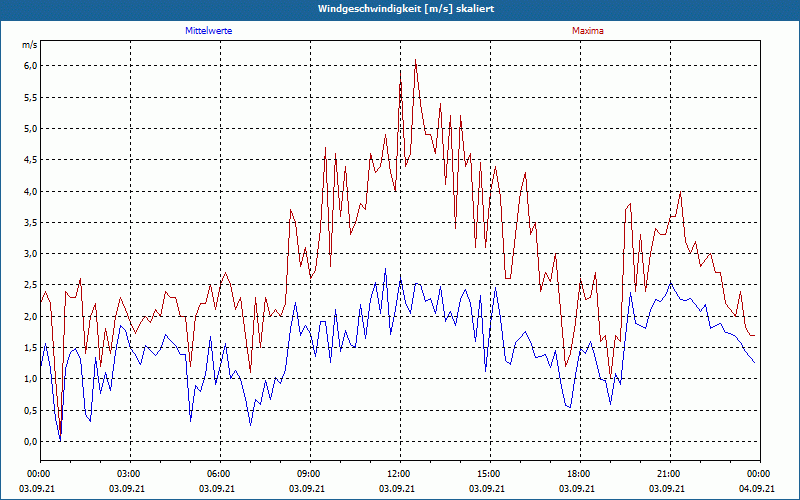Click the 06:00 time axis label

[x=220, y=474]
